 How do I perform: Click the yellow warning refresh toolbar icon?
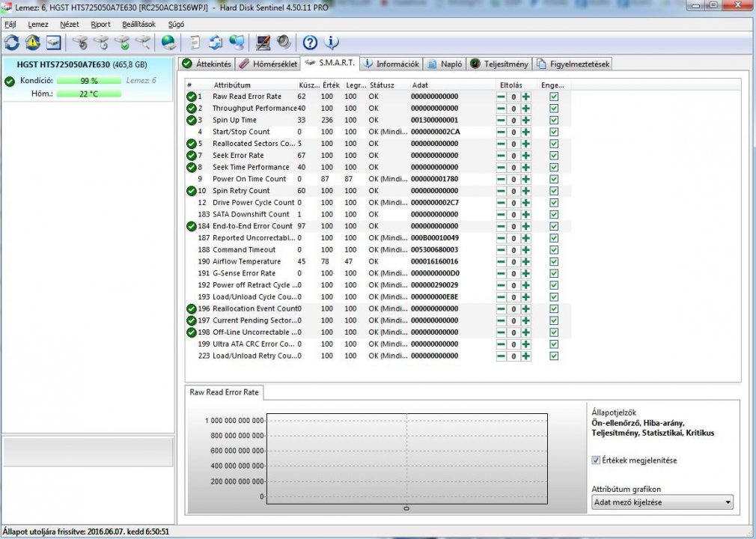pyautogui.click(x=33, y=43)
